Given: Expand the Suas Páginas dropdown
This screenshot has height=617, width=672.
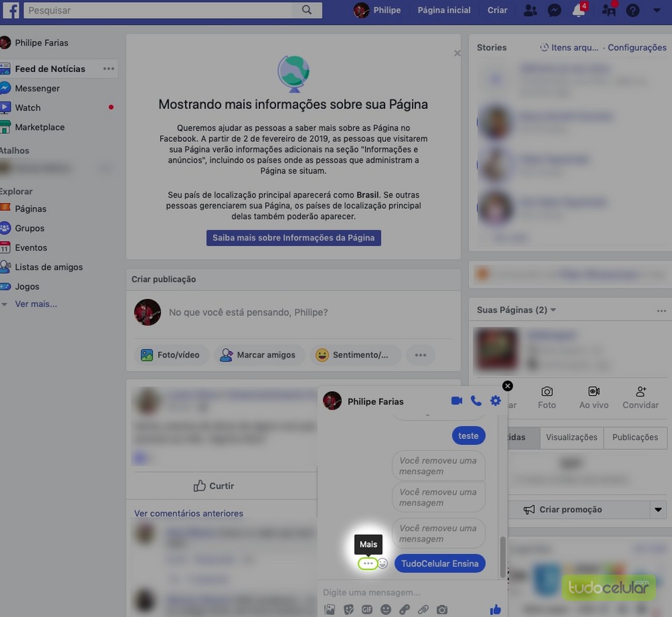Looking at the screenshot, I should point(553,311).
